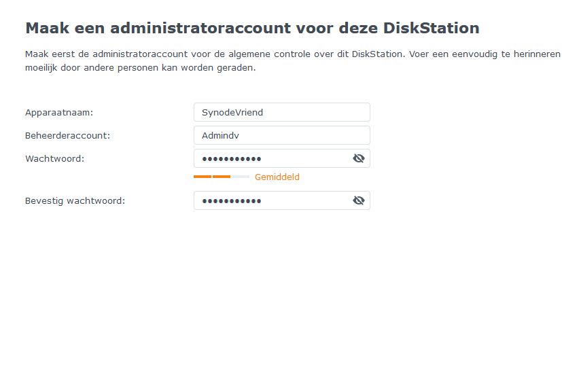Click the grey unfilled strength bar segment

coord(240,177)
